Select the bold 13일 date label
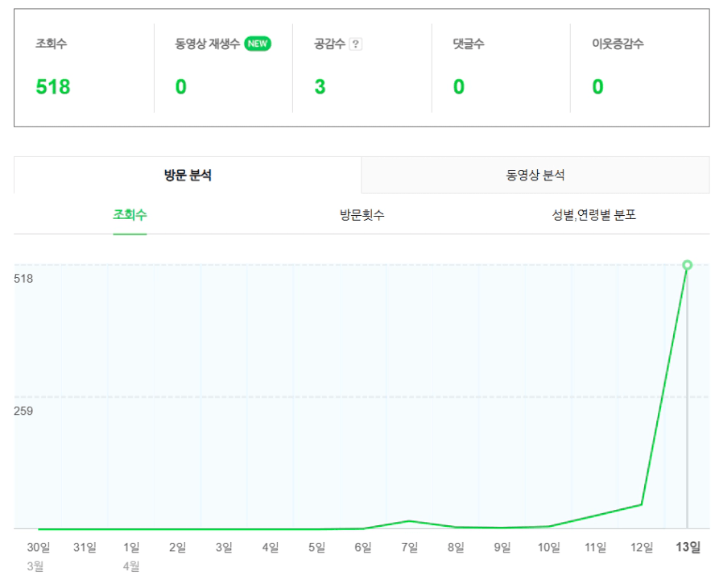719x588 pixels. click(x=688, y=548)
